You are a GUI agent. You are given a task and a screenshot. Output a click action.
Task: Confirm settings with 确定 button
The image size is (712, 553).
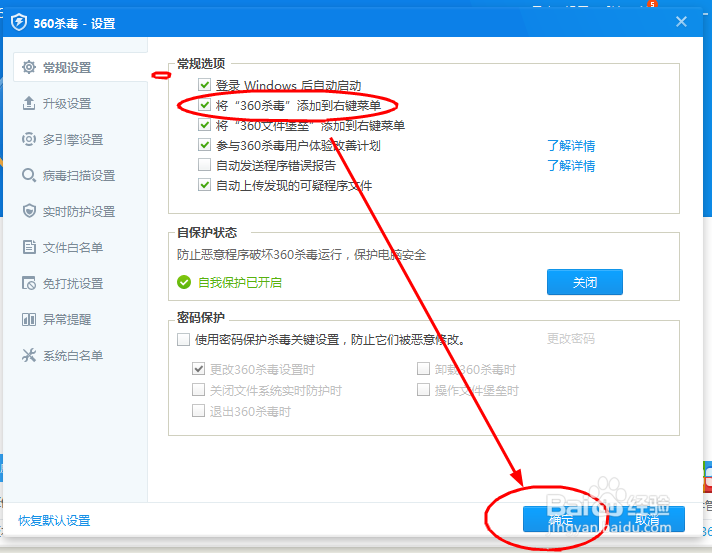562,519
